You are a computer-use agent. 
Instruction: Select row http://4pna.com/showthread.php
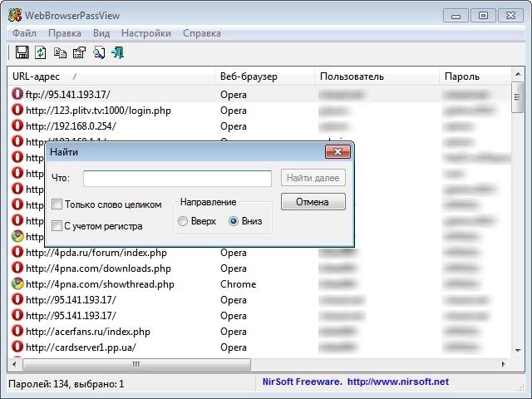259,283
